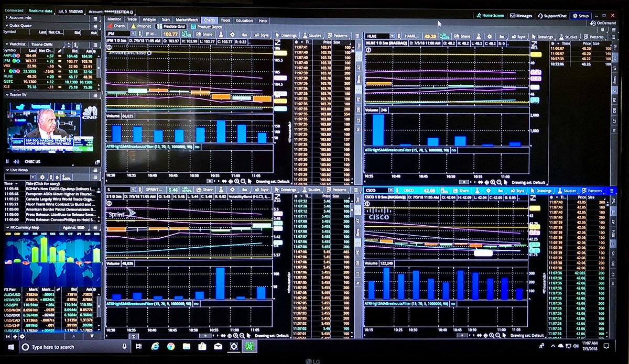Pause the CNBC Trader TV stream
The image size is (629, 364).
tap(8, 162)
